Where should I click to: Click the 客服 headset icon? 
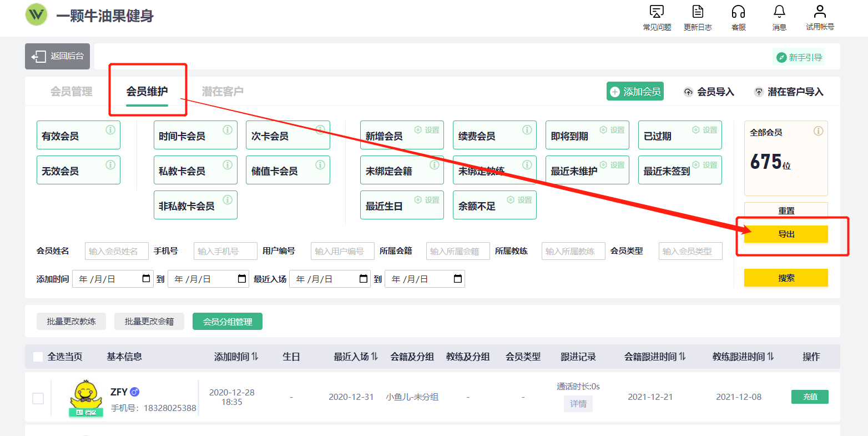[x=738, y=12]
